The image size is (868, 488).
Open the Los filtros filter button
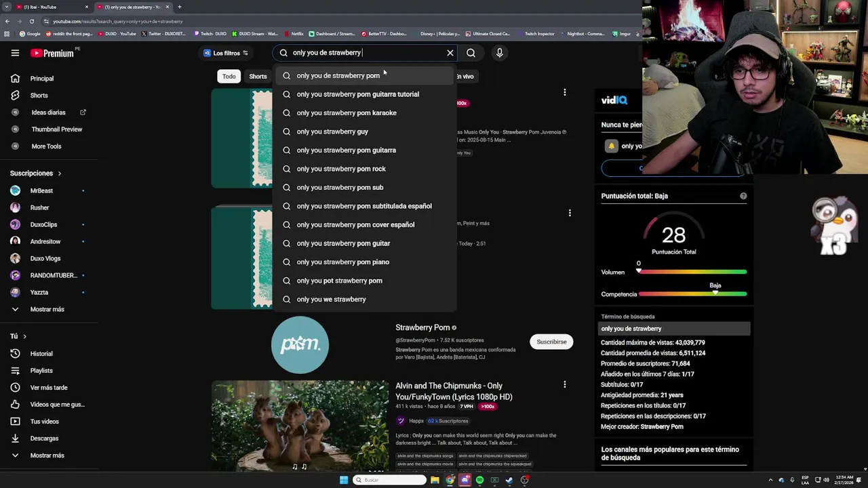(226, 53)
